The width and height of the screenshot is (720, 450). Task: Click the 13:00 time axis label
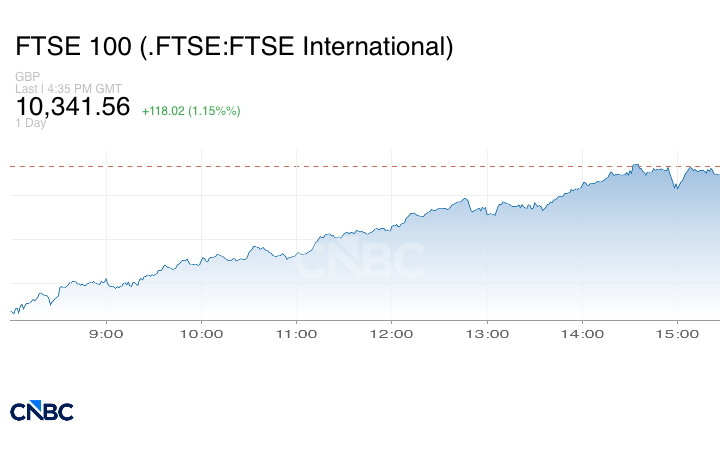(487, 334)
